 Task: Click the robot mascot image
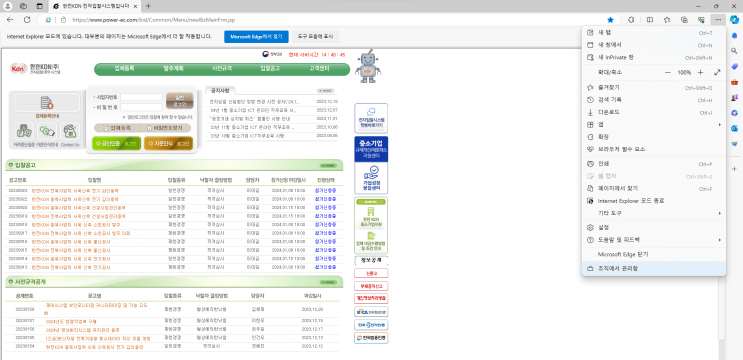pos(368,66)
